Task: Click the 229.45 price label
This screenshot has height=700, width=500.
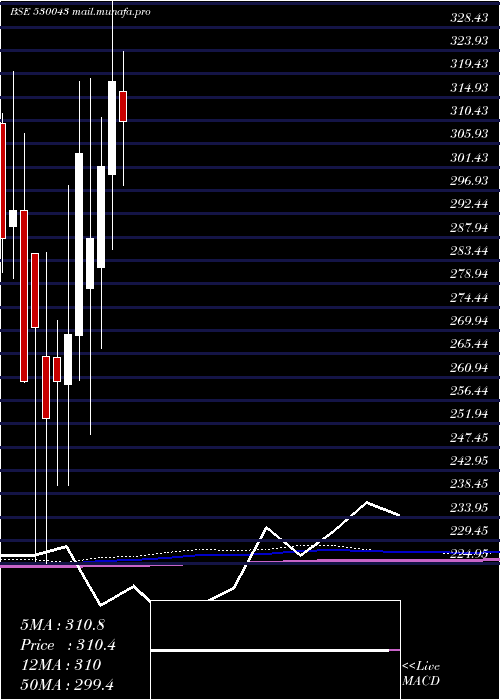Action: click(x=469, y=530)
